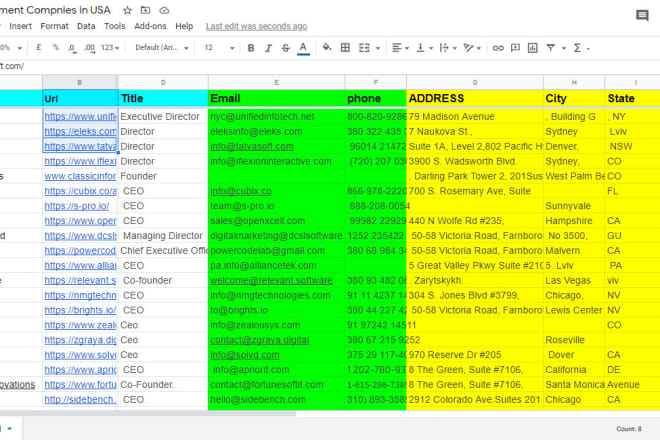Expand filter views dropdown arrow
Viewport: 660px width, 440px height.
click(564, 48)
